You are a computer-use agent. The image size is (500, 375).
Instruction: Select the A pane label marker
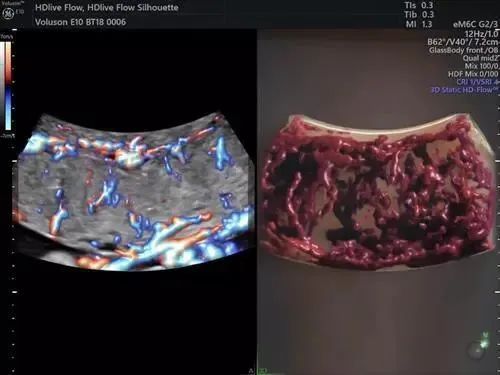click(252, 371)
